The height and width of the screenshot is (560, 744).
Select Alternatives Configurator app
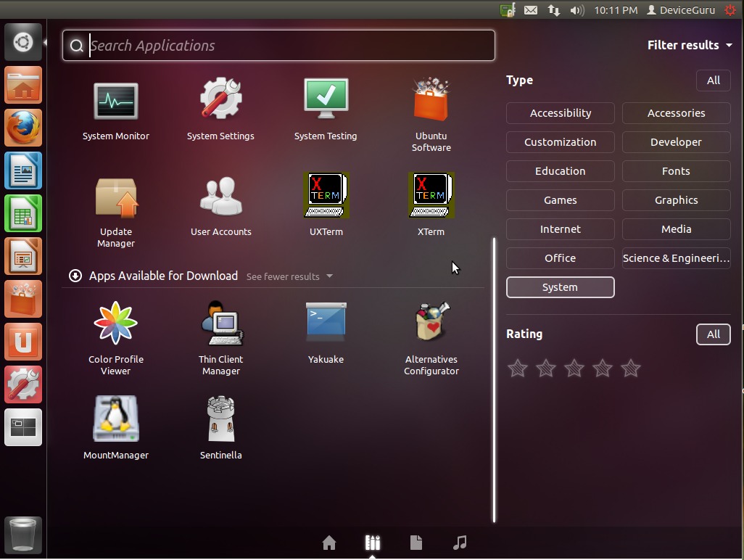[431, 338]
